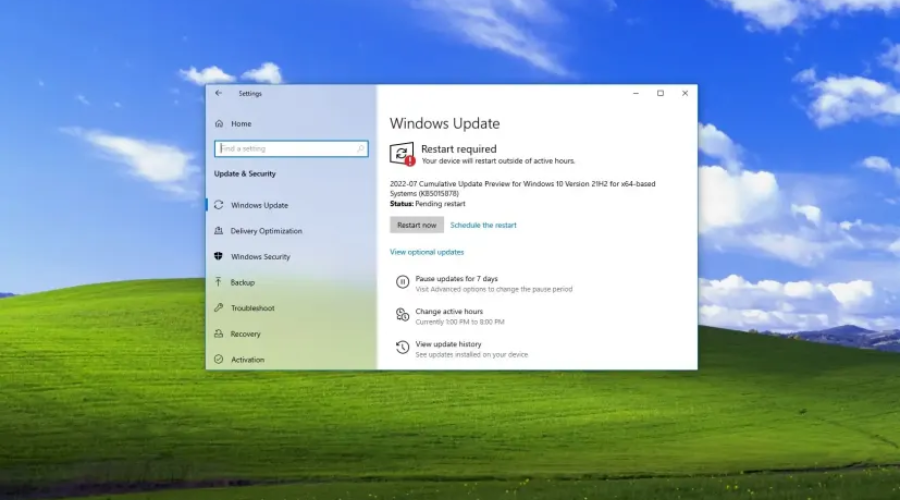Open the Home icon in sidebar
Viewport: 900px width, 500px height.
tap(219, 123)
